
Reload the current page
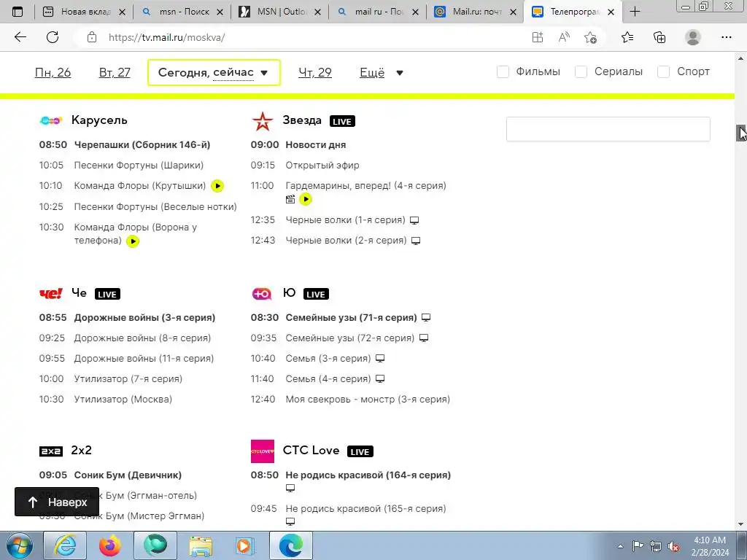coord(53,37)
